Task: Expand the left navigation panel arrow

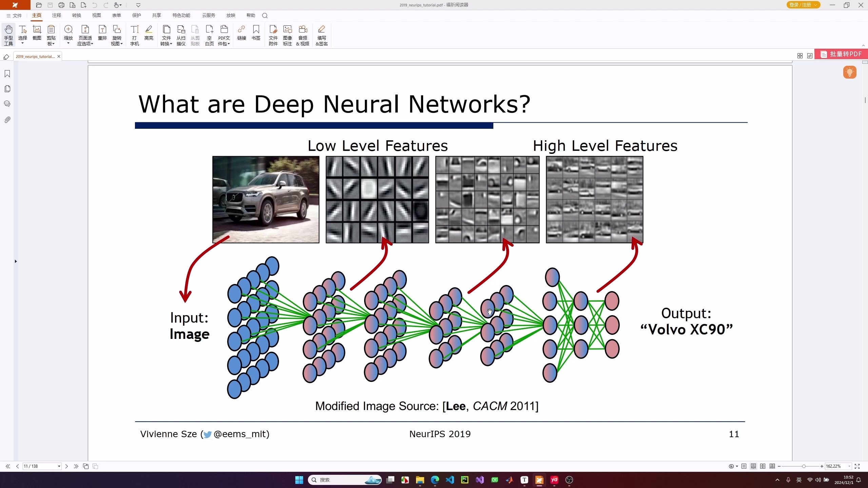Action: coord(16,261)
